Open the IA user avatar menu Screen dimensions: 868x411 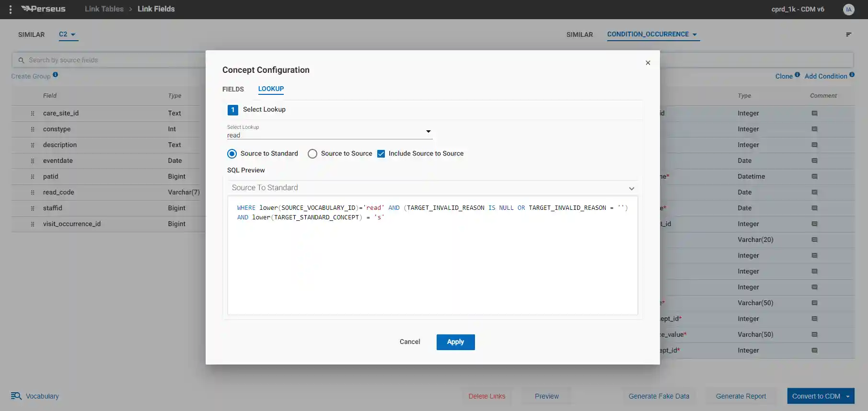848,10
